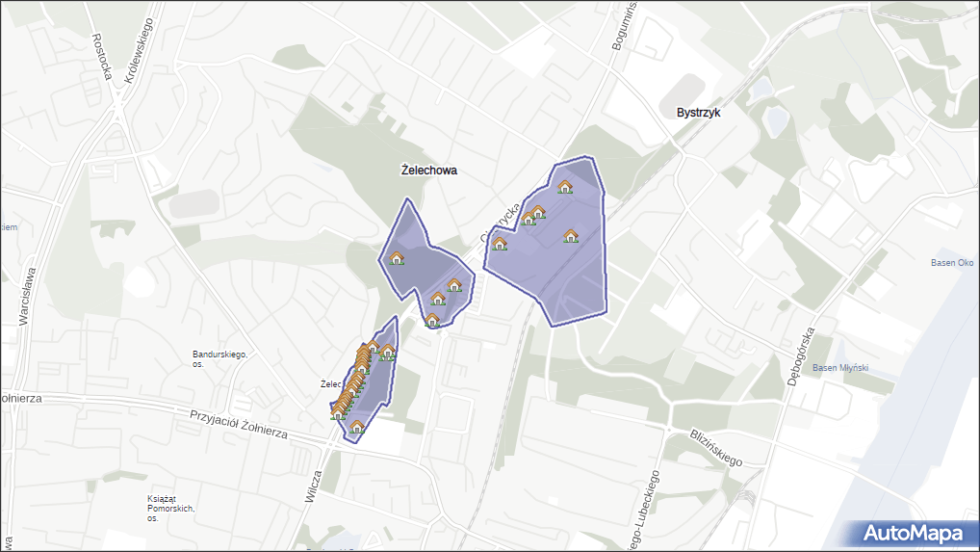
Task: Click the southernmost house marker in the middle zone
Action: [432, 320]
